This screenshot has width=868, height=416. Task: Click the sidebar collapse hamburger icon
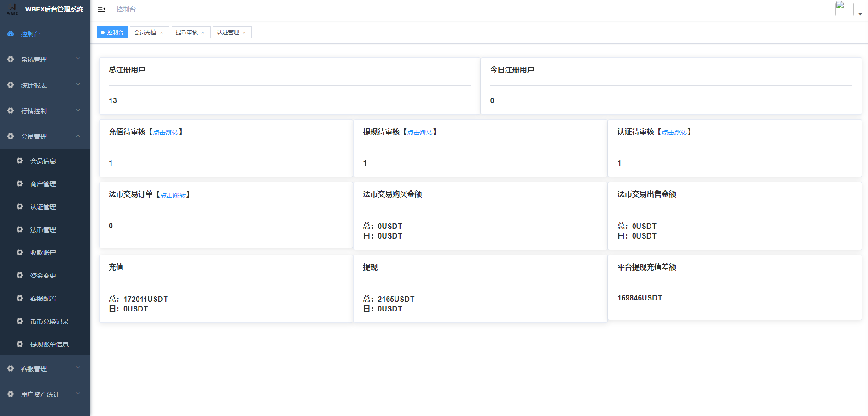click(101, 9)
